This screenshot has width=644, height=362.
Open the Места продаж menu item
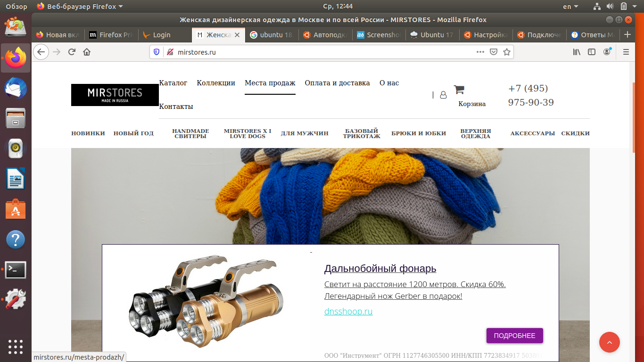[270, 83]
